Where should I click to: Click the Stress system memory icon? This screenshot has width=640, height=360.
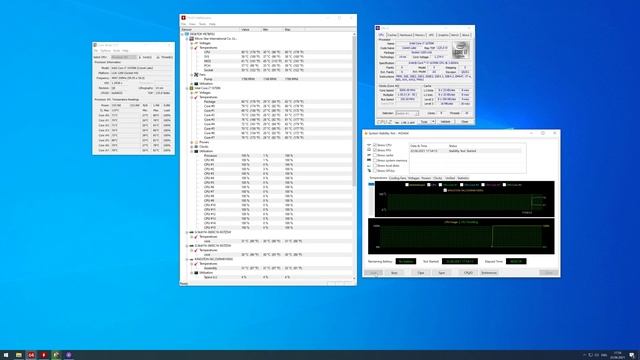(x=369, y=160)
